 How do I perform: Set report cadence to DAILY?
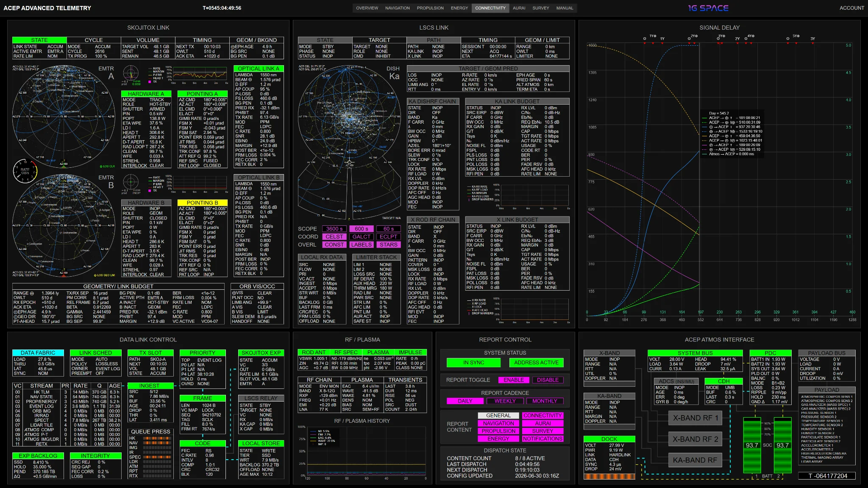tap(465, 401)
